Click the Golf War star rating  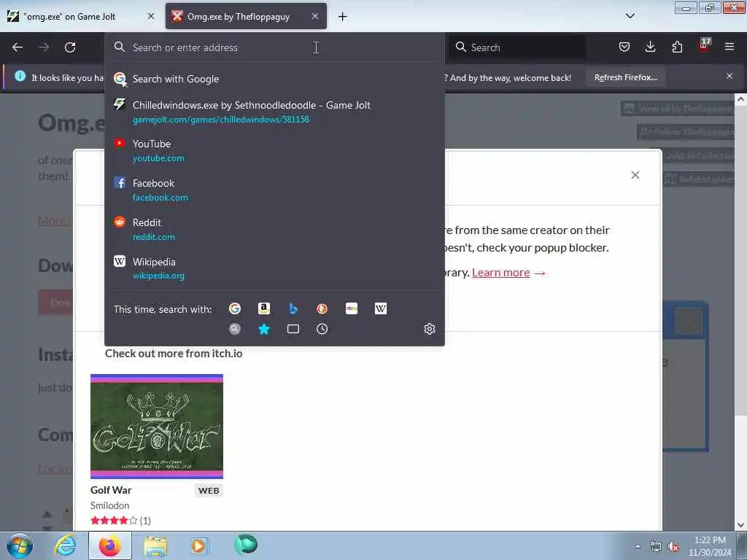pos(115,521)
